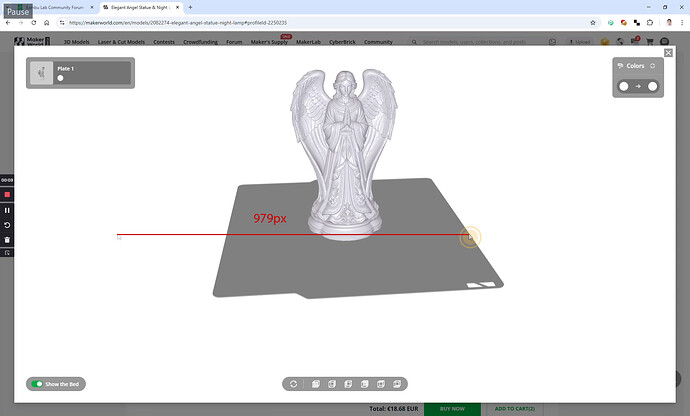Switch to the Elegant Angel Statue tab
Image resolution: width=690 pixels, height=416 pixels.
[x=141, y=7]
